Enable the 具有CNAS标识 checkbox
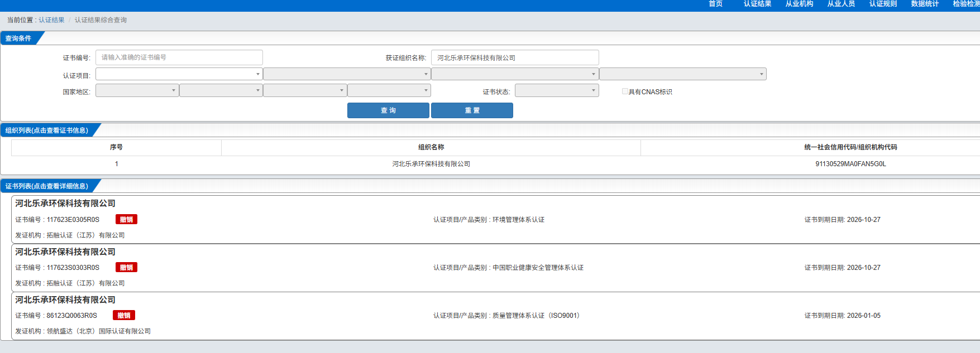The image size is (980, 353). pyautogui.click(x=625, y=91)
